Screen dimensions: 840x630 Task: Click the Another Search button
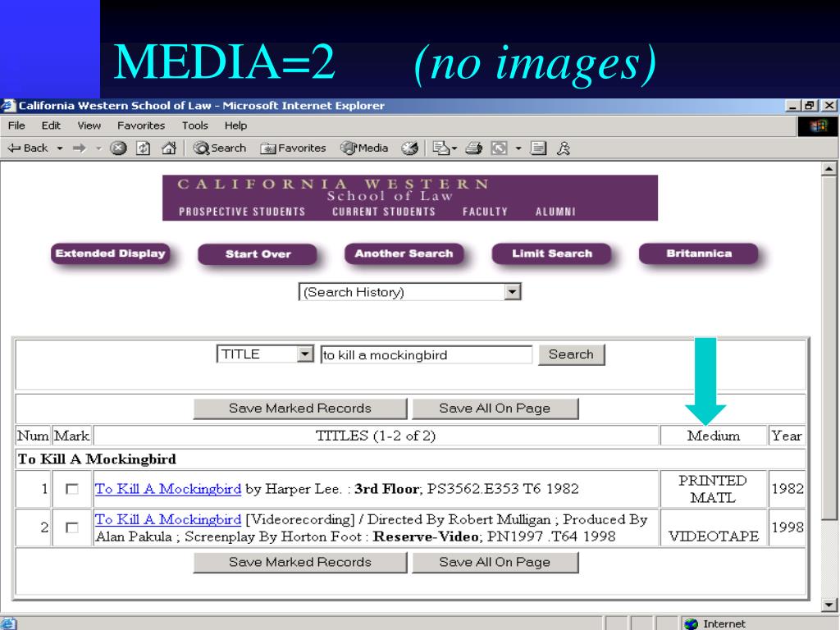404,254
